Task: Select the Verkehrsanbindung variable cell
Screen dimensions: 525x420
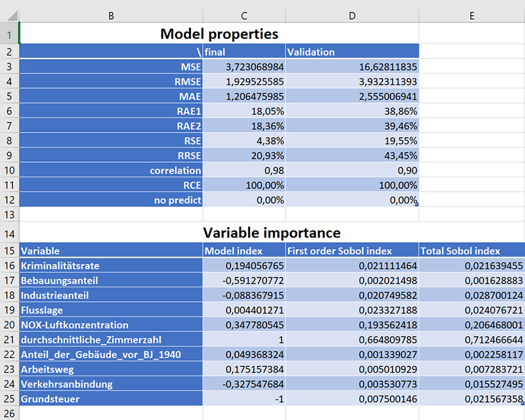Action: tap(111, 384)
